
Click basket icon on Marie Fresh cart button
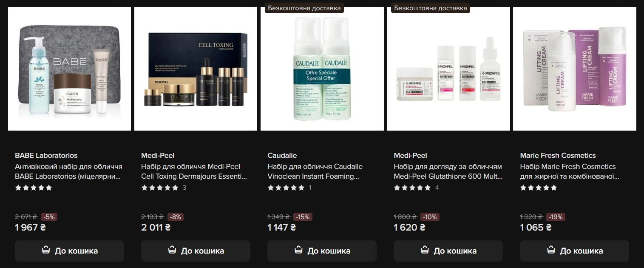551,250
